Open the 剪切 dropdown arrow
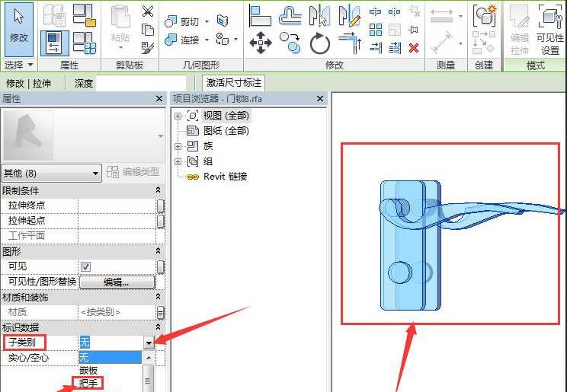Screen dimensions: 567x392 coord(207,21)
